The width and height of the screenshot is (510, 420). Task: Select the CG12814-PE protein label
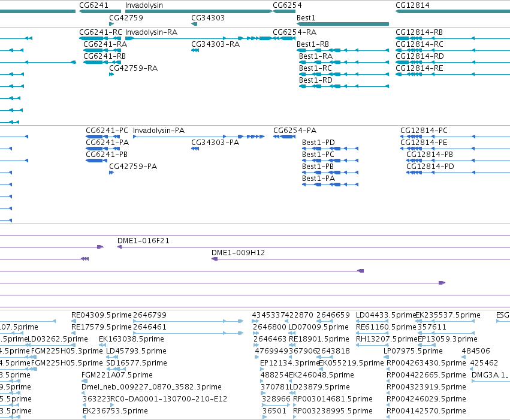pos(424,143)
